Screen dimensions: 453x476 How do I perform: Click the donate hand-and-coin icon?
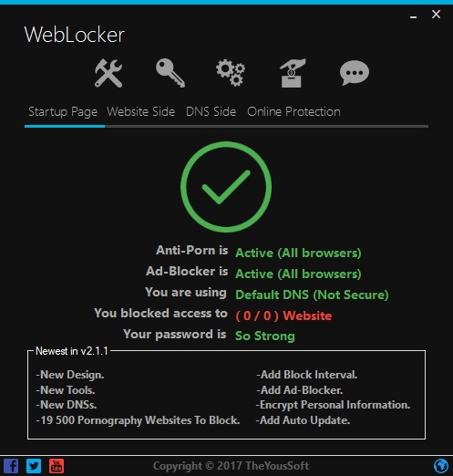coord(292,73)
